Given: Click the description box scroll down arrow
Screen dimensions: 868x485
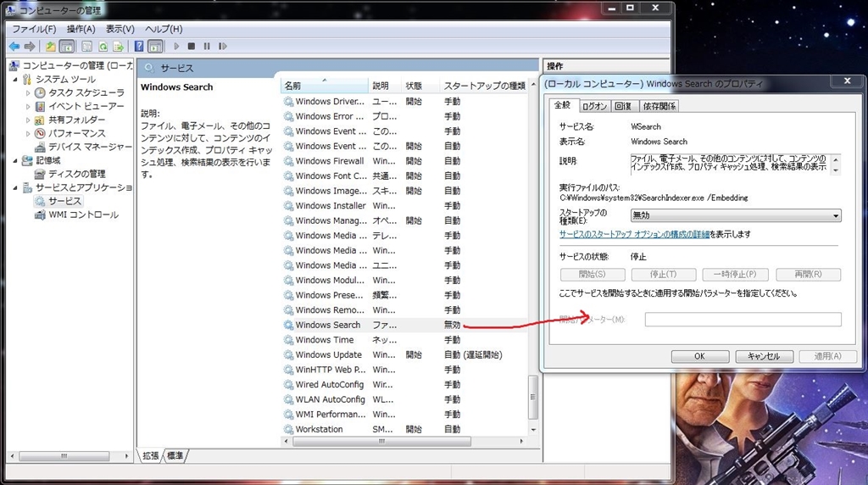Looking at the screenshot, I should (836, 170).
